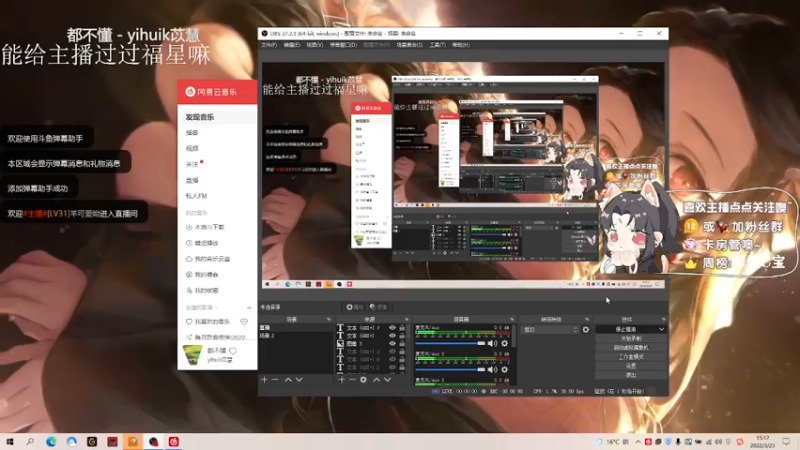Open source properties gear in Sources toolbar

(363, 380)
